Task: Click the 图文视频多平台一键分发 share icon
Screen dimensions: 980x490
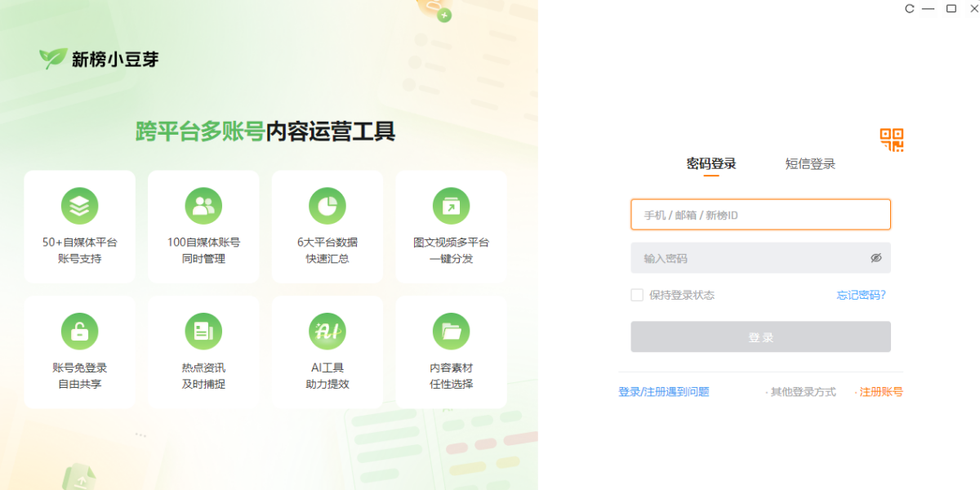Action: [451, 206]
